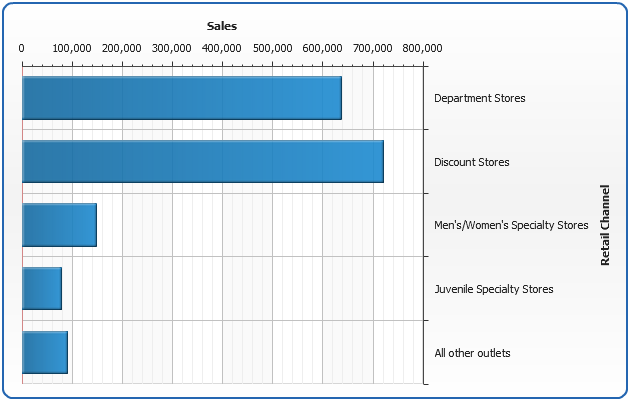This screenshot has width=630, height=401.
Task: Click the 300,000 tick label
Action: click(172, 47)
